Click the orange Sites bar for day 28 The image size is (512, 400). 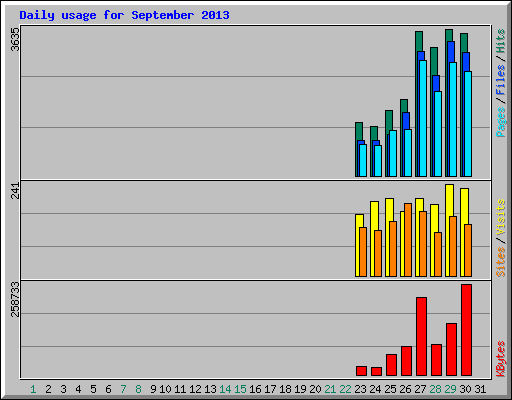[x=438, y=254]
